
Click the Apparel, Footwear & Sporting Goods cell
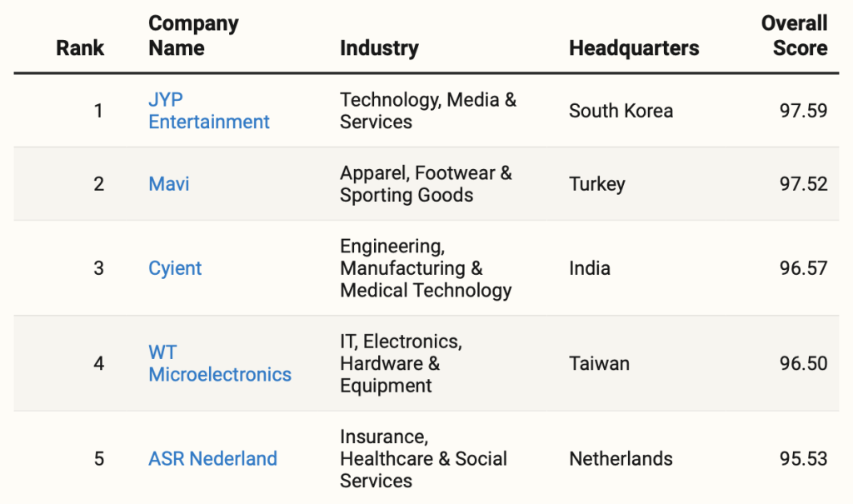pyautogui.click(x=426, y=184)
